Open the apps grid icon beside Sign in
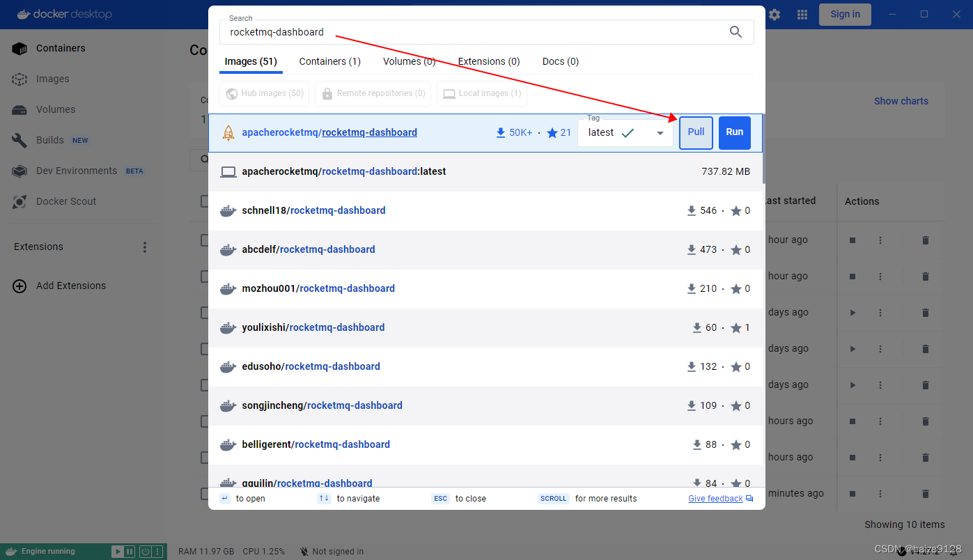The height and width of the screenshot is (560, 973). click(x=802, y=15)
